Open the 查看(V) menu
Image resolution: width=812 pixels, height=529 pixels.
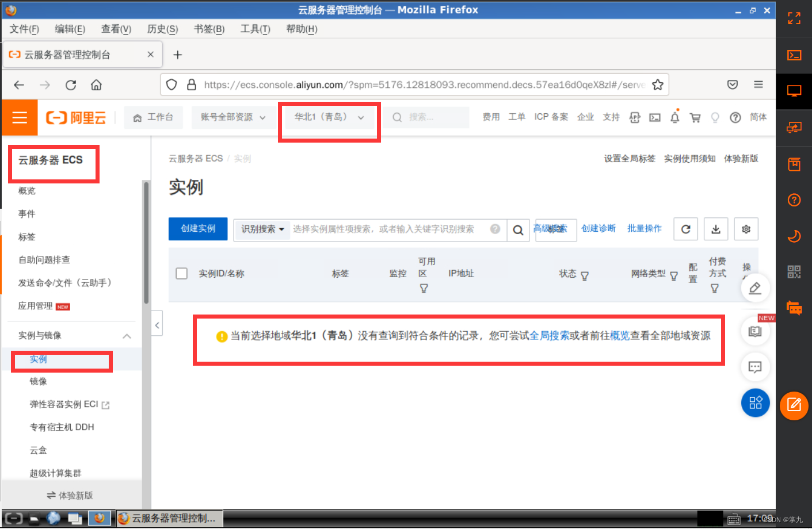[x=116, y=29]
